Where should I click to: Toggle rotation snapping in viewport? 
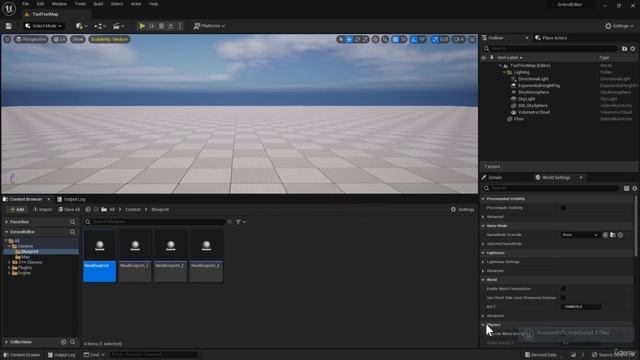tap(414, 39)
